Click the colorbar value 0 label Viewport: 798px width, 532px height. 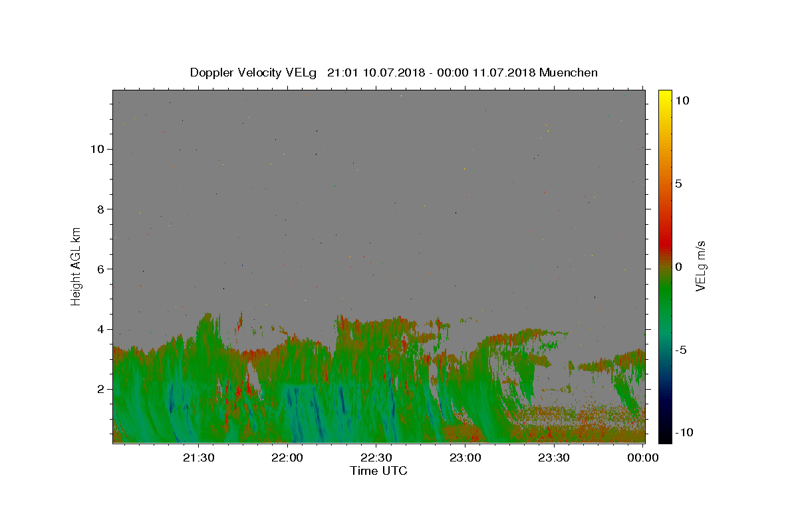coord(678,267)
